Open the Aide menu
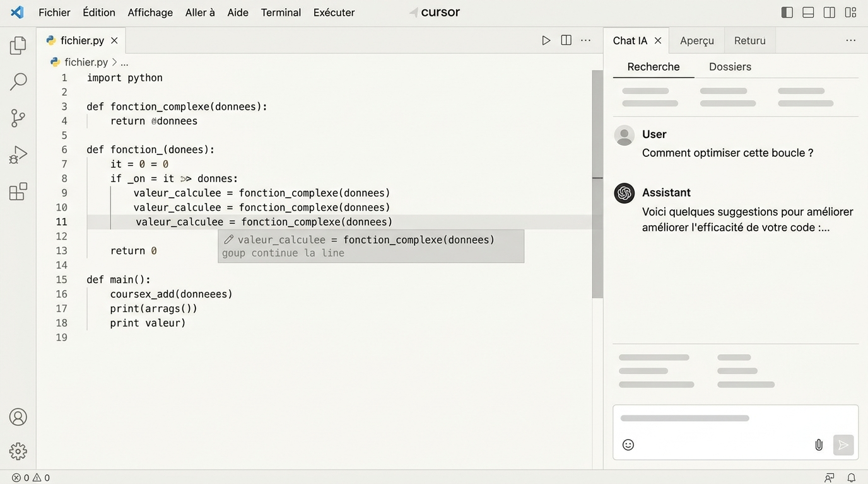The height and width of the screenshot is (484, 868). (238, 13)
